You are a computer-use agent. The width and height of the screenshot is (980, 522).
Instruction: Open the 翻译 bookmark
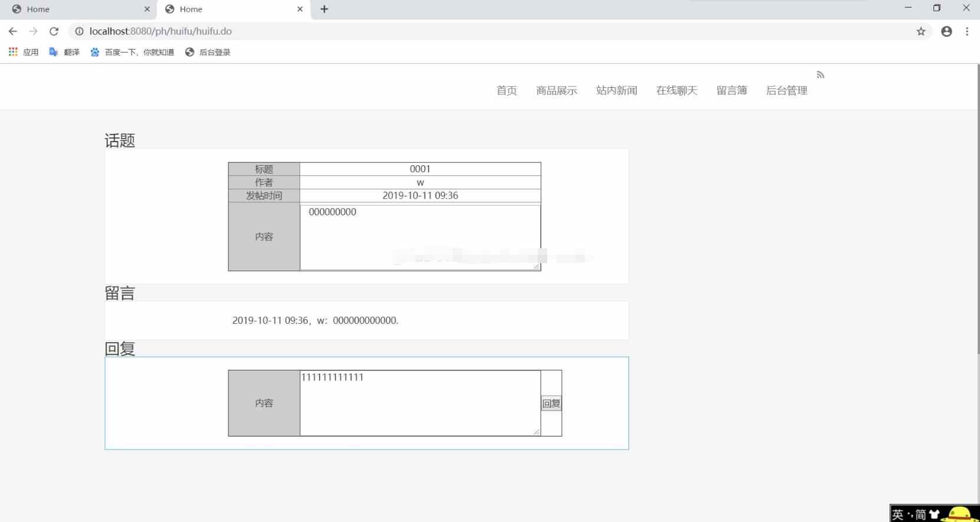coord(64,52)
